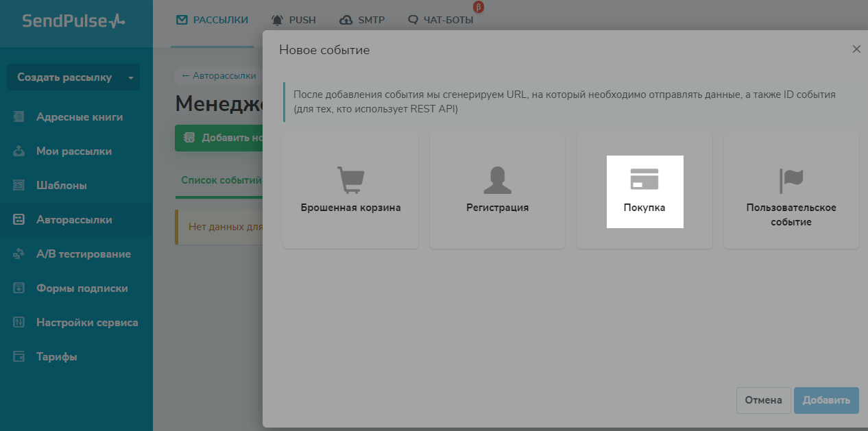Screen dimensions: 868x431
Task: Go back via ← Авторассылки link
Action: (x=219, y=76)
